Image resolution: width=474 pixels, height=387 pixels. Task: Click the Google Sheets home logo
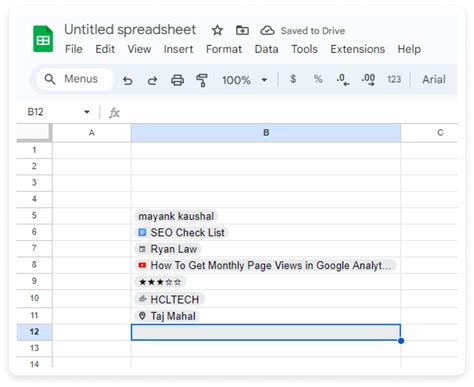click(43, 39)
